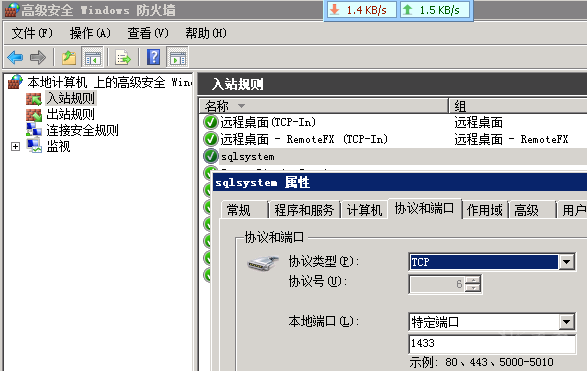Click the sqlsystem 属性 dialog title bar

coord(400,183)
